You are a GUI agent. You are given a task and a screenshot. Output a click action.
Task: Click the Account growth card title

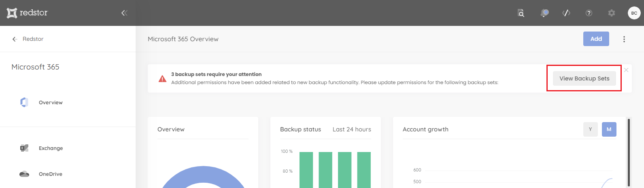click(425, 129)
